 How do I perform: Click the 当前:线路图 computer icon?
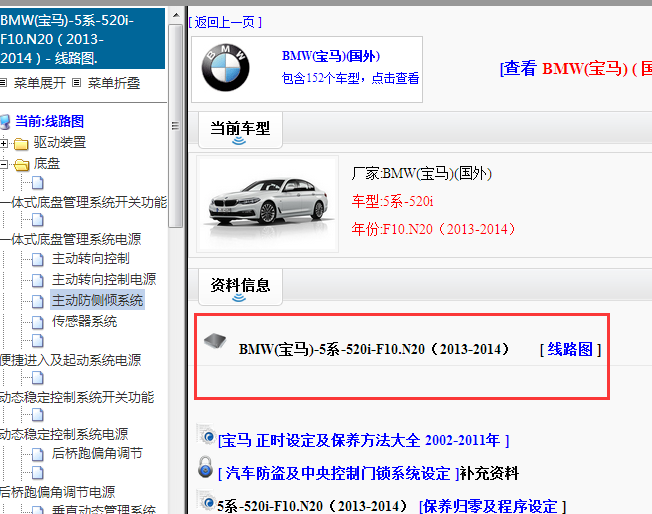tap(5, 122)
